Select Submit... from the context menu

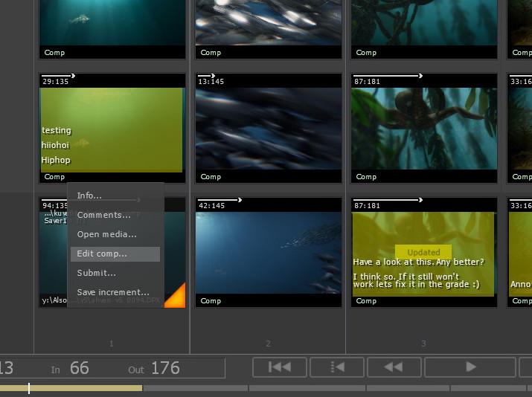click(x=97, y=273)
